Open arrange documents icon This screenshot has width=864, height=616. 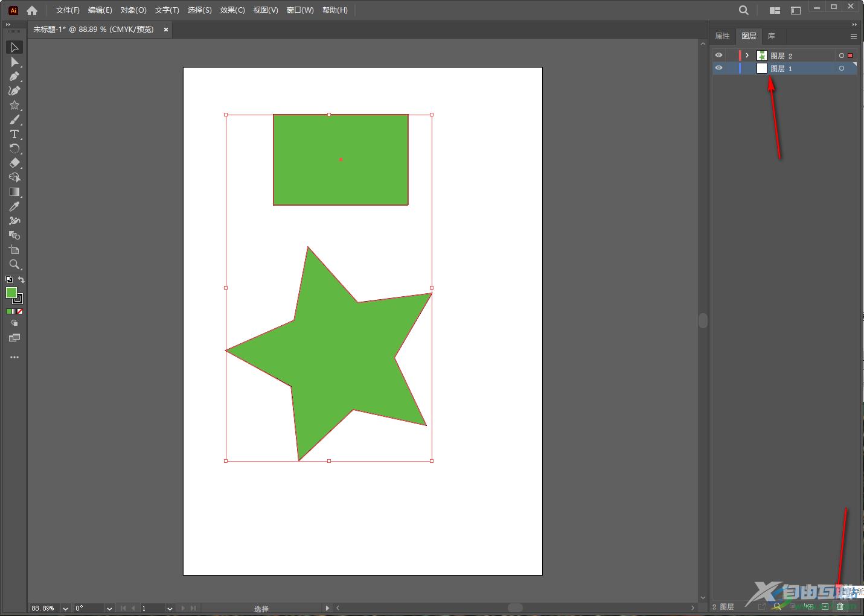(775, 10)
